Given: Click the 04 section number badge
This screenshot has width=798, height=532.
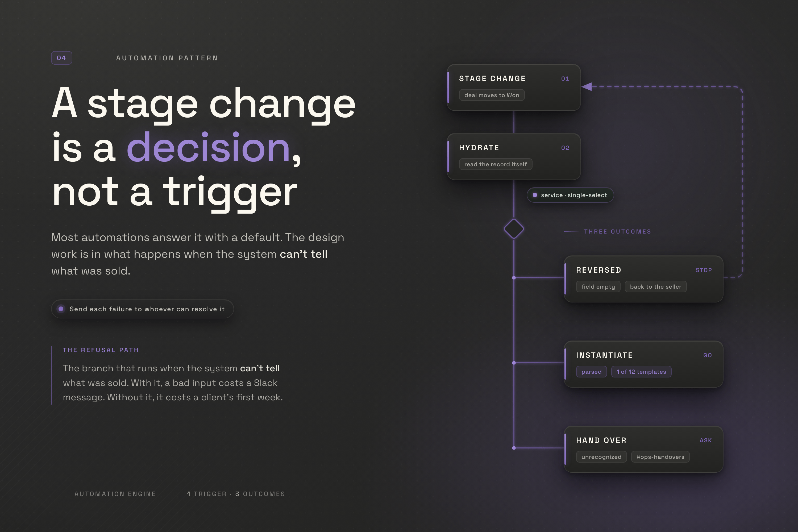Looking at the screenshot, I should coord(61,58).
